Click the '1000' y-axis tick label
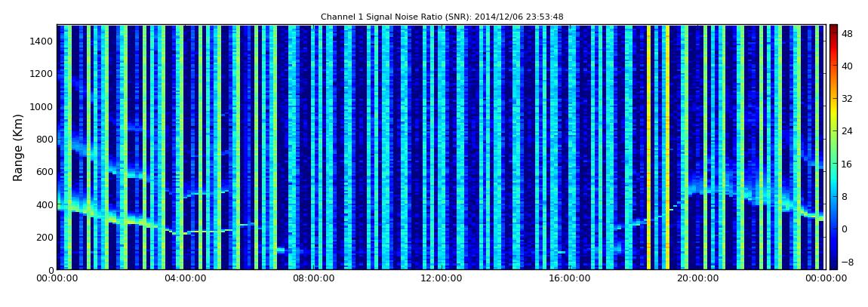The image size is (868, 307). coord(42,106)
